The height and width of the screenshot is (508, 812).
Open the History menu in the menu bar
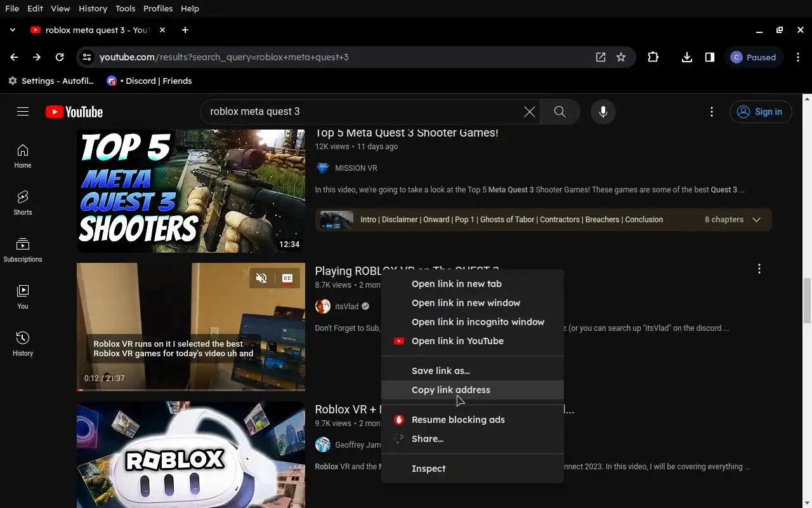pos(93,8)
